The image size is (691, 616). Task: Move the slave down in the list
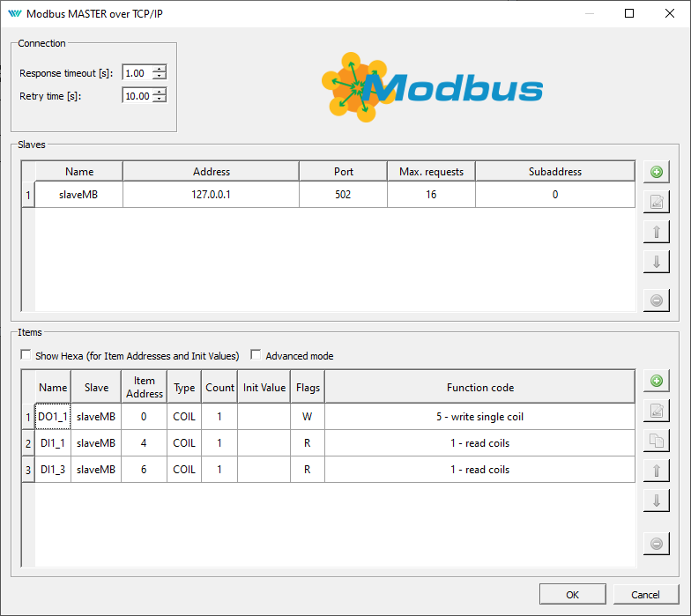(656, 262)
